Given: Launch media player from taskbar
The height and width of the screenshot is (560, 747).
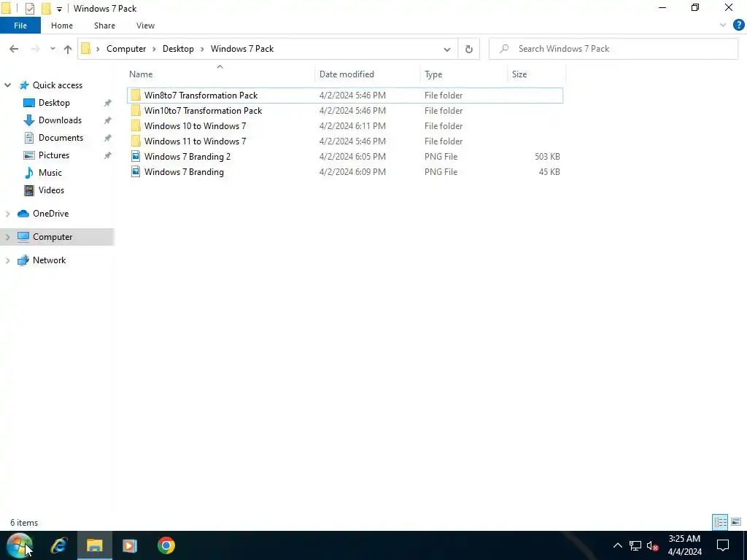Looking at the screenshot, I should pyautogui.click(x=130, y=545).
